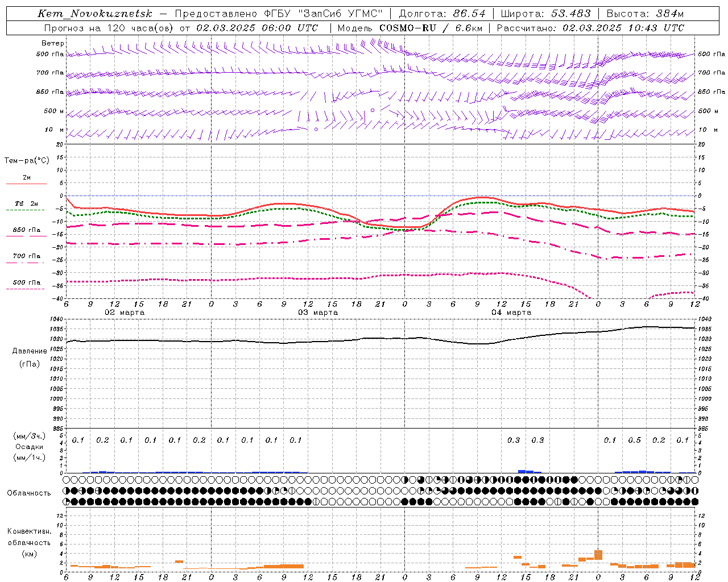Click the Прогноз на 120 часа(ов) text
The width and height of the screenshot is (728, 582).
(x=109, y=28)
